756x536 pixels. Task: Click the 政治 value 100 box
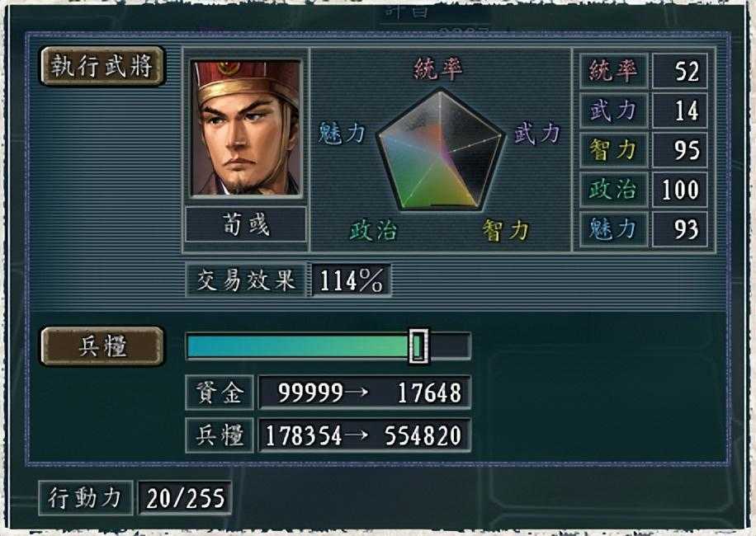680,190
